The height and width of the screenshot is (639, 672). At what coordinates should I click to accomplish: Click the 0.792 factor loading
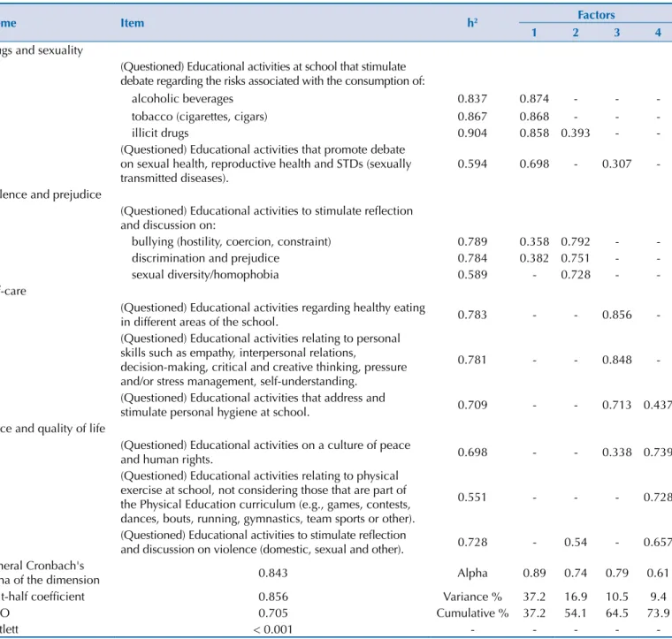click(x=575, y=242)
